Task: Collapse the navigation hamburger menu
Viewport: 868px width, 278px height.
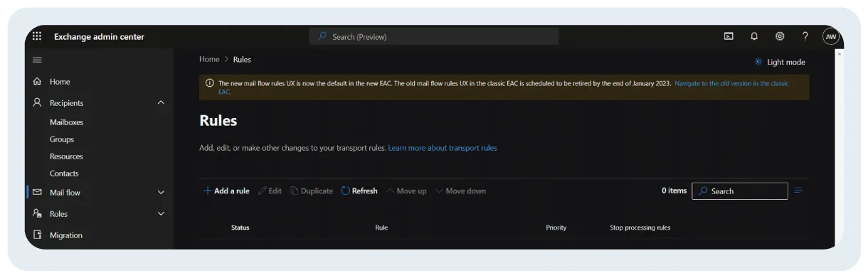Action: point(37,60)
